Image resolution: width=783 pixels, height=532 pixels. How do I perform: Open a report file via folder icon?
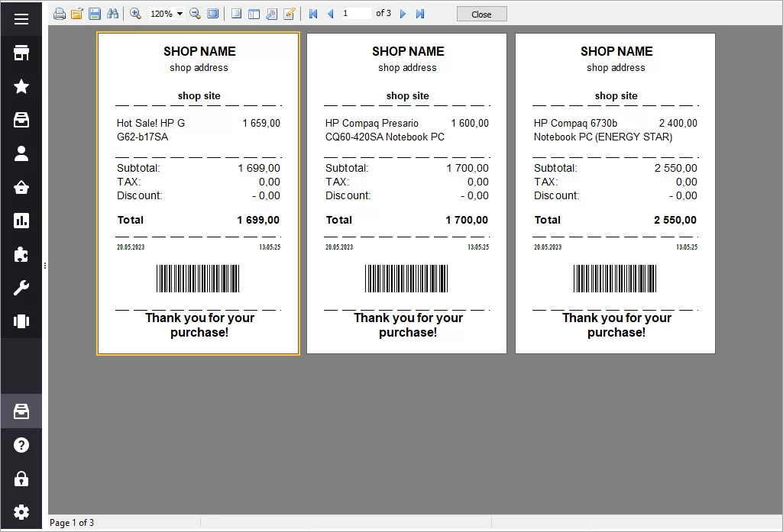click(x=77, y=14)
